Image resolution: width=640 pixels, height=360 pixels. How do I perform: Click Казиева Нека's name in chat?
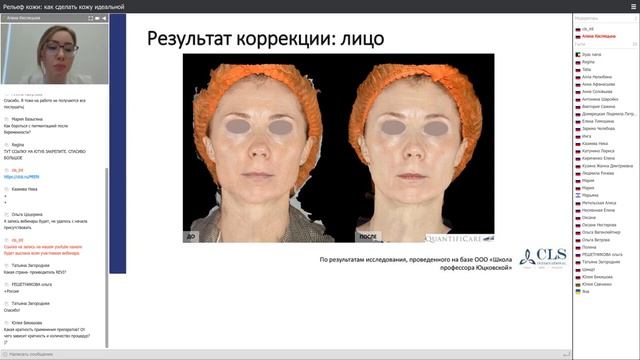[x=24, y=189]
